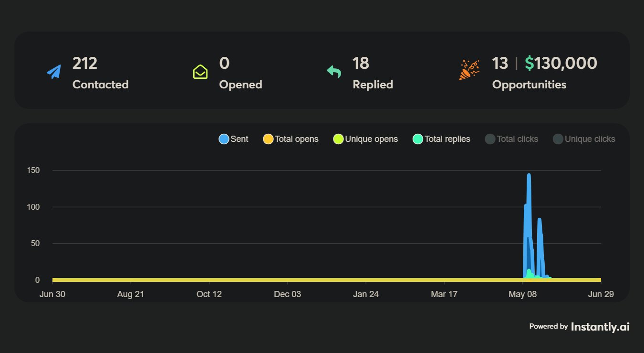Viewport: 644px width, 353px height.
Task: Enable the Total clicks legend item
Action: coord(511,139)
